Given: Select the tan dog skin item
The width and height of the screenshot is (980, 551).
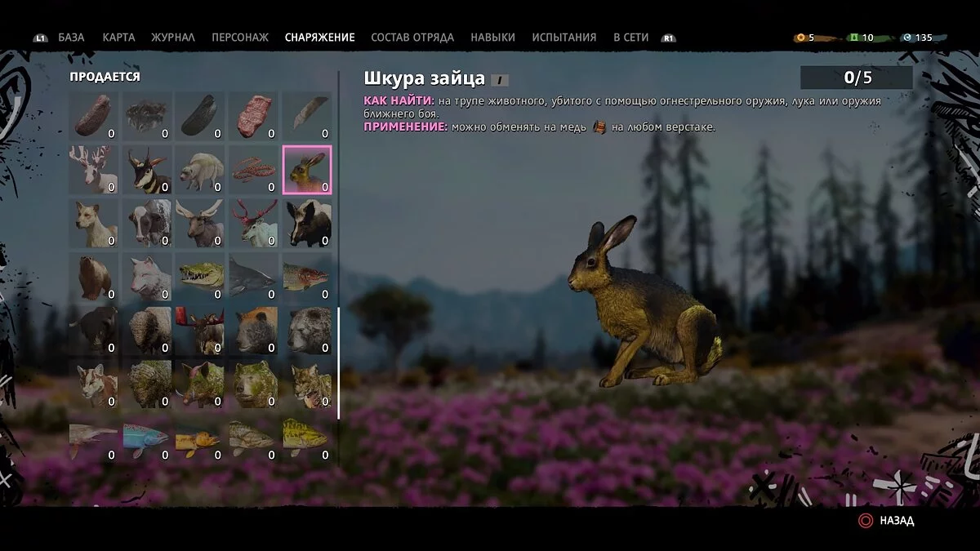Looking at the screenshot, I should point(93,224).
